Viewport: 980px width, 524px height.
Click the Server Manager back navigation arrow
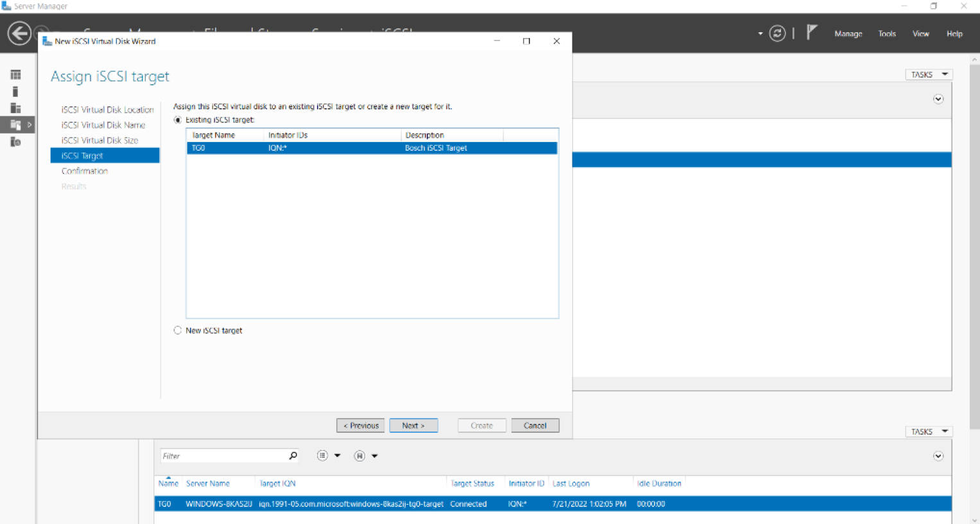point(19,33)
